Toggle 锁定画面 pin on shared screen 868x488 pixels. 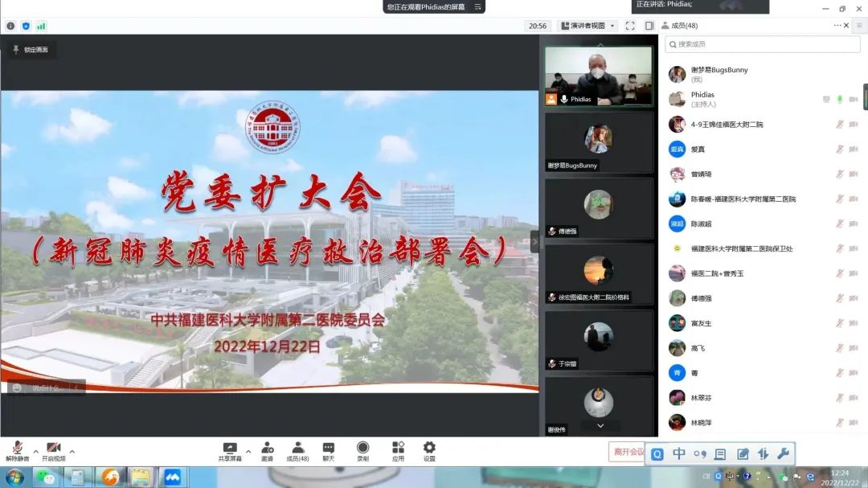point(30,50)
